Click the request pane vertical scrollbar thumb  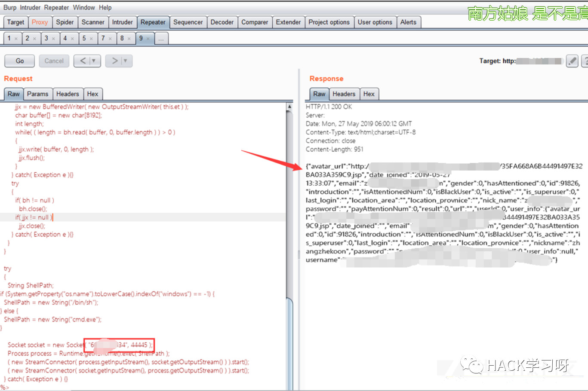tap(289, 344)
